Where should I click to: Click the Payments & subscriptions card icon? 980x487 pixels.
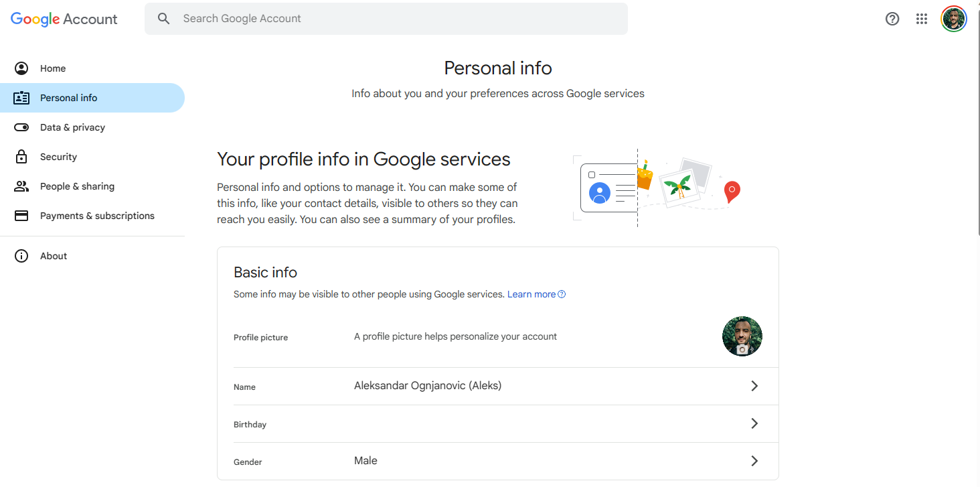(x=21, y=216)
